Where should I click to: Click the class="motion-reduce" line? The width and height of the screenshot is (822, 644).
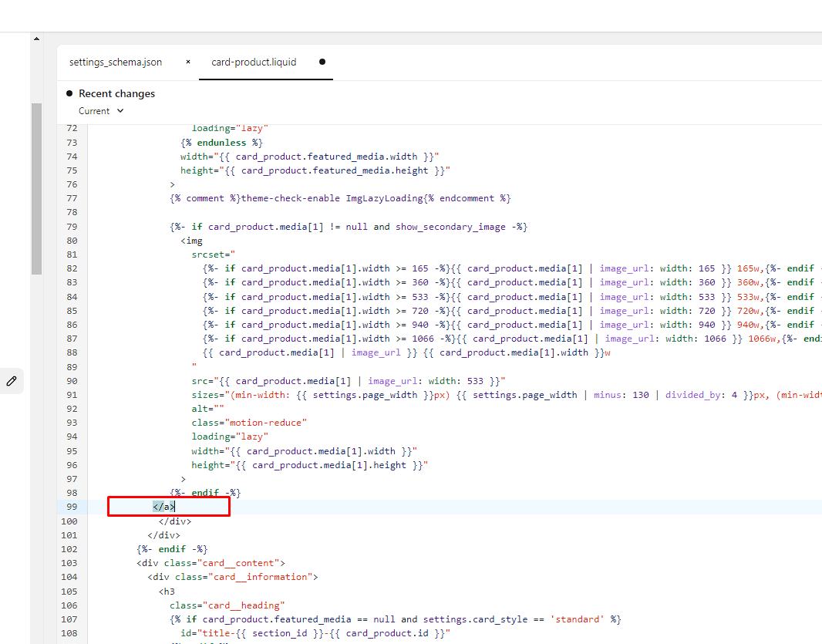point(249,423)
